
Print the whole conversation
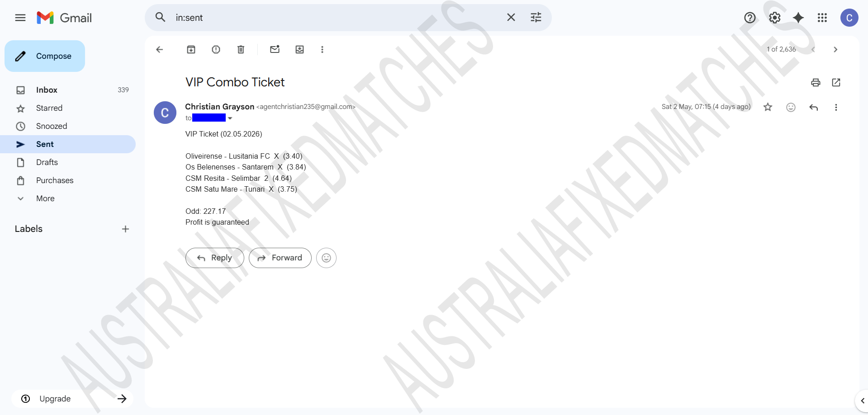(816, 82)
